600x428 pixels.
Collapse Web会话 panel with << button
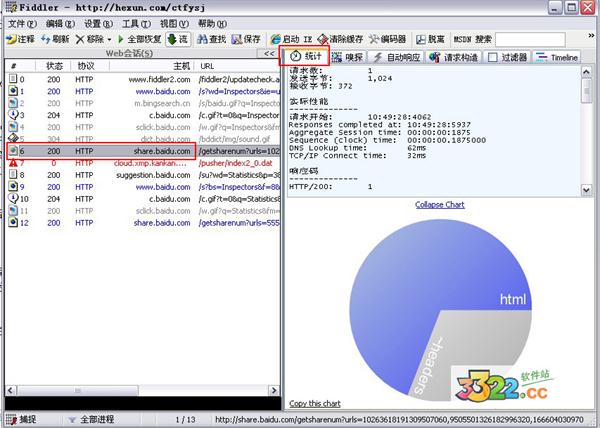click(269, 54)
